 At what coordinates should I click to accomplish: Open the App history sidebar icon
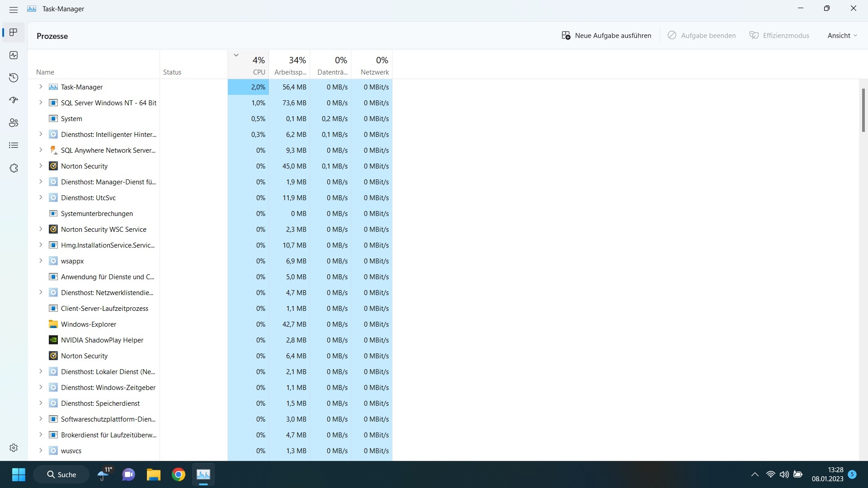click(14, 78)
